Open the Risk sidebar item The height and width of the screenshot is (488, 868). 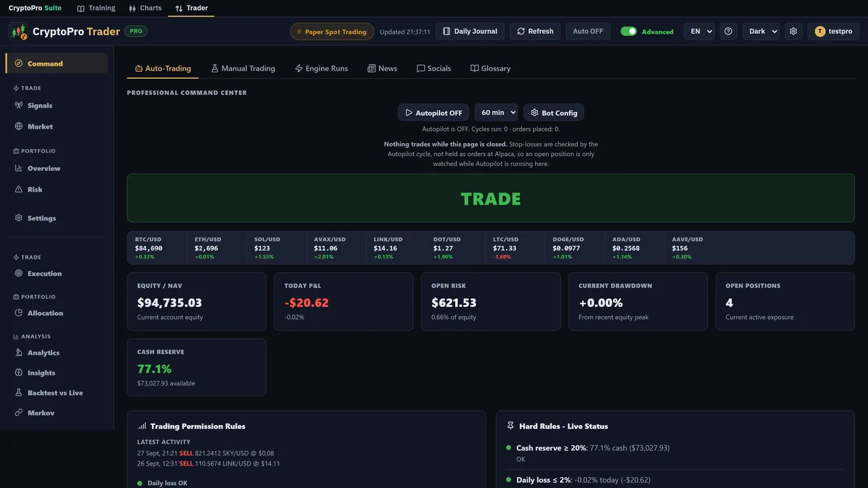point(56,190)
